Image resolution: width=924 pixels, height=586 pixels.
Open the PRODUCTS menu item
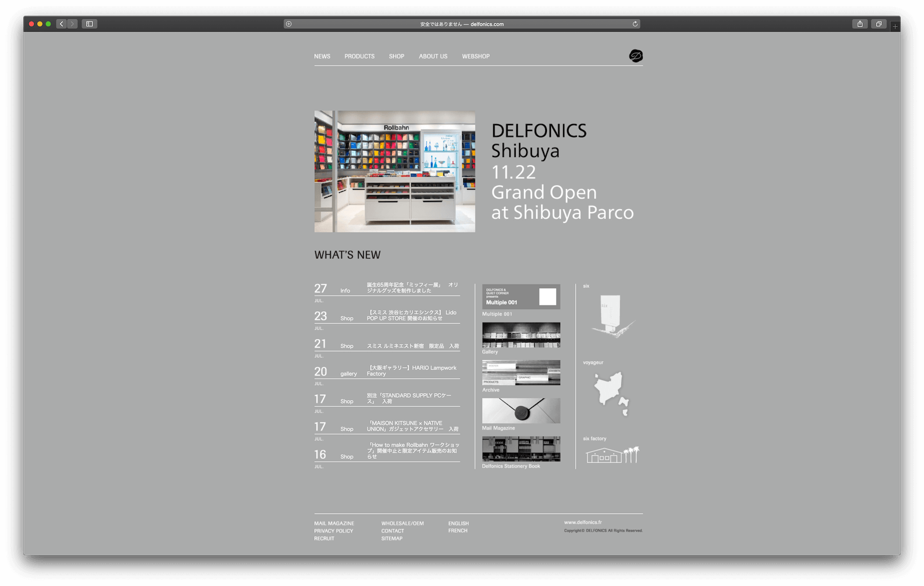pyautogui.click(x=359, y=57)
